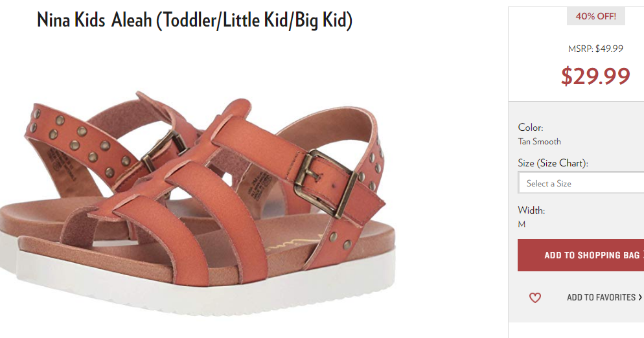Click the 40% OFF badge
Image resolution: width=644 pixels, height=338 pixels.
(x=596, y=16)
